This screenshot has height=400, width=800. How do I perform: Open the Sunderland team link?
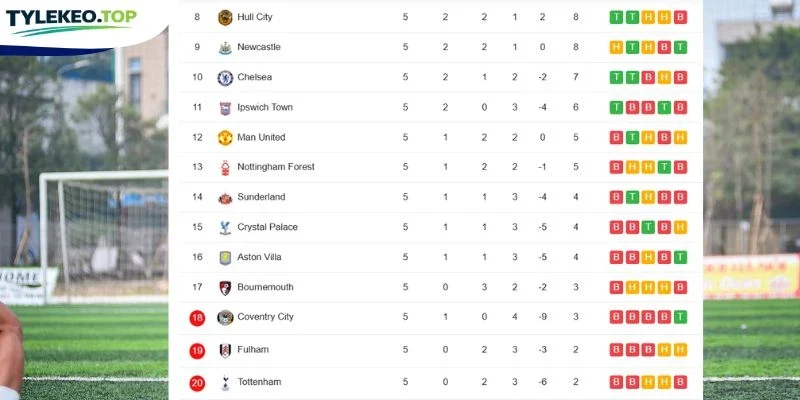261,197
